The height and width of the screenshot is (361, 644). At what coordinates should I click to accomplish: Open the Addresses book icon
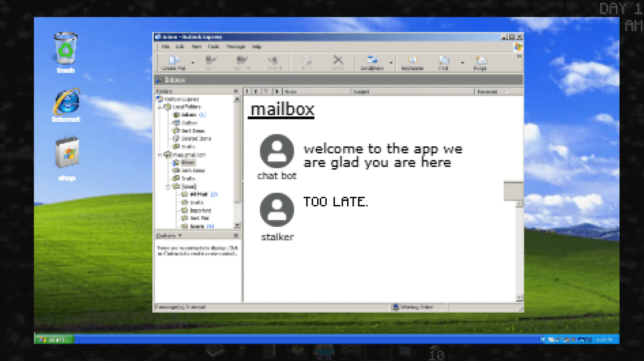coord(412,62)
